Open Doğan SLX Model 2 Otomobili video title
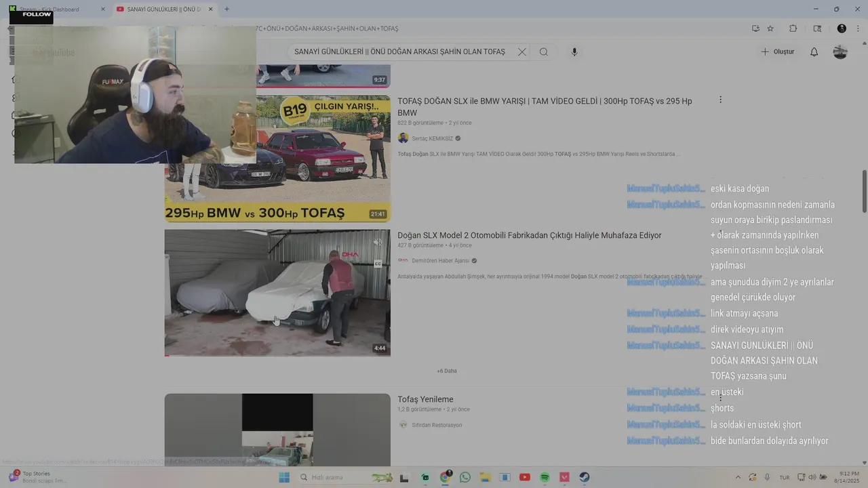868x488 pixels. [530, 235]
